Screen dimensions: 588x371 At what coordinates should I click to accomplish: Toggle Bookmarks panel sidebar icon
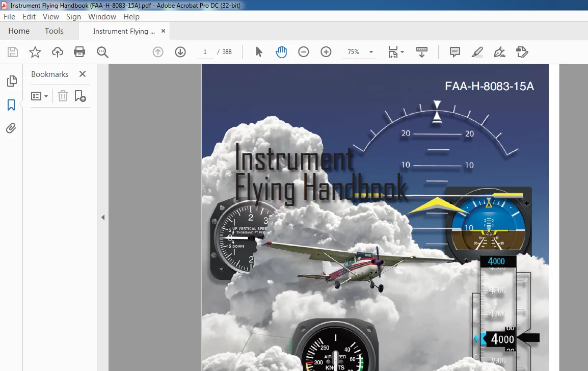coord(11,105)
